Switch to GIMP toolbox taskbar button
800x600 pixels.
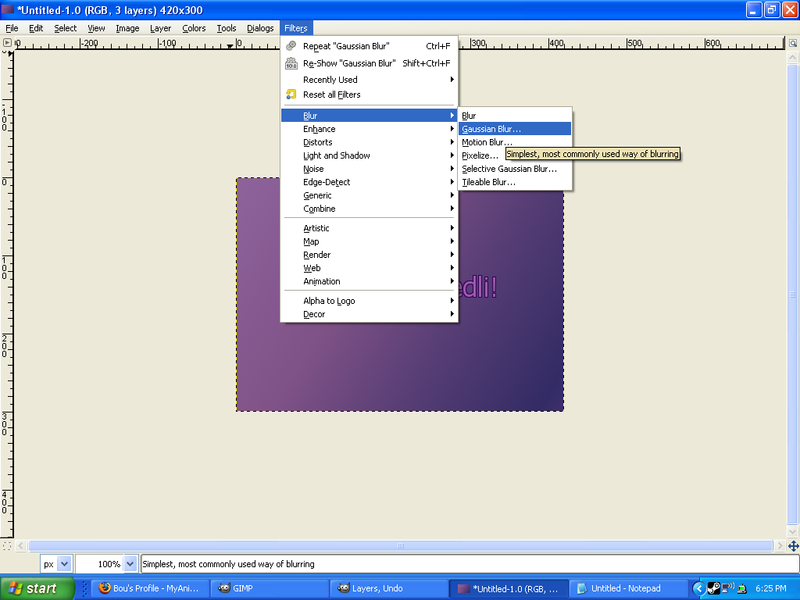[x=268, y=588]
